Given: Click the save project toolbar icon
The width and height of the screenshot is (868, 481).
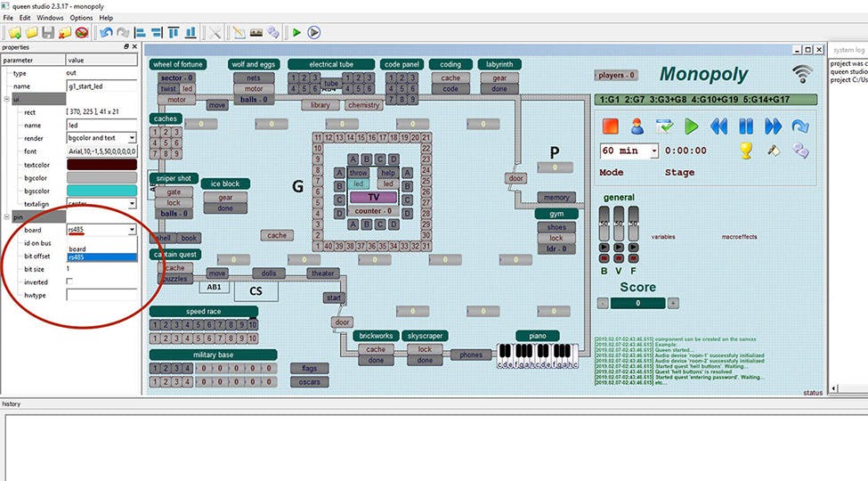Looking at the screenshot, I should click(x=48, y=33).
